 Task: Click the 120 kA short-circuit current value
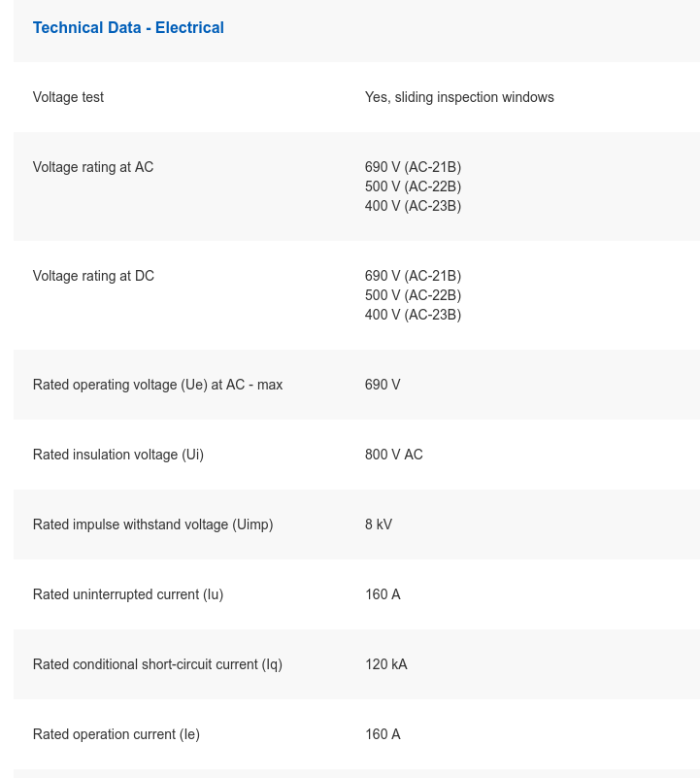click(x=385, y=664)
